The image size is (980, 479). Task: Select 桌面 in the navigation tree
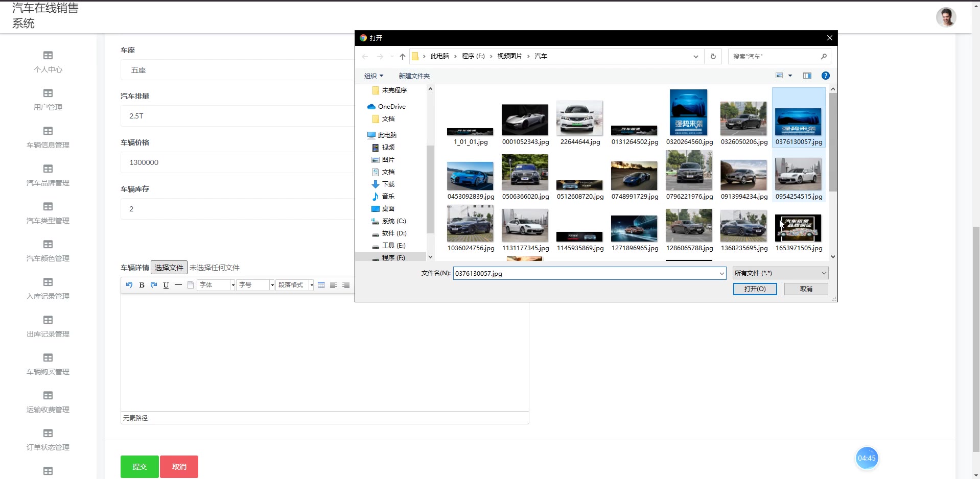(388, 209)
